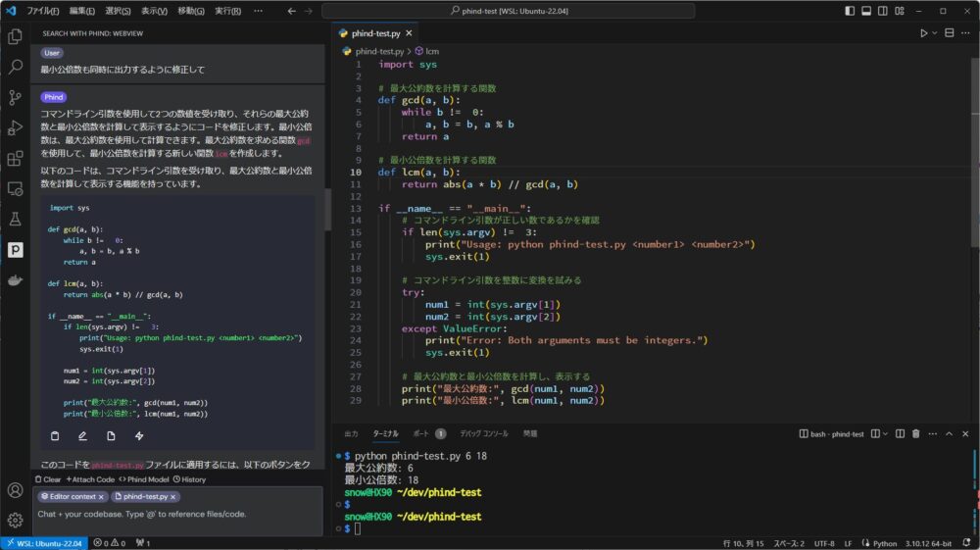Image resolution: width=980 pixels, height=550 pixels.
Task: Toggle the bottom panel layout button
Action: coord(866,11)
